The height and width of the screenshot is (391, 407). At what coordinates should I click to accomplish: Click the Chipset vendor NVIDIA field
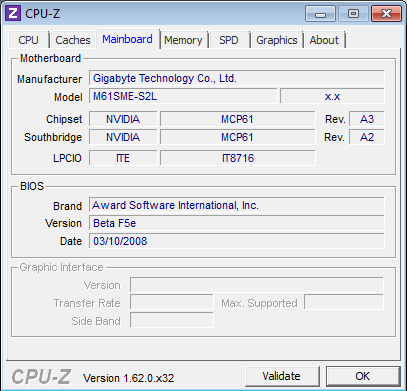(x=123, y=119)
